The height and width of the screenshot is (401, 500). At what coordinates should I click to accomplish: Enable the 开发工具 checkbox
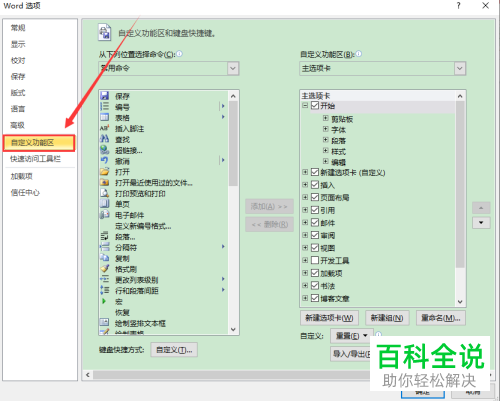click(315, 260)
